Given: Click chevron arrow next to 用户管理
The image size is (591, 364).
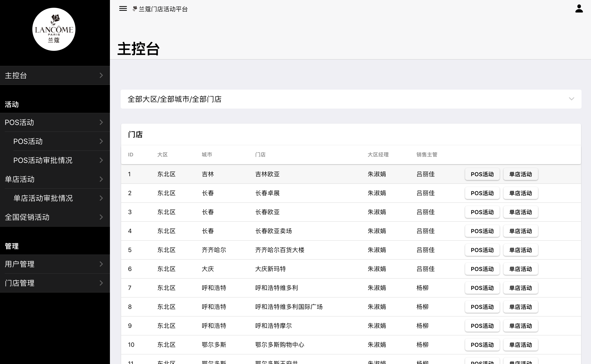Looking at the screenshot, I should [x=101, y=264].
